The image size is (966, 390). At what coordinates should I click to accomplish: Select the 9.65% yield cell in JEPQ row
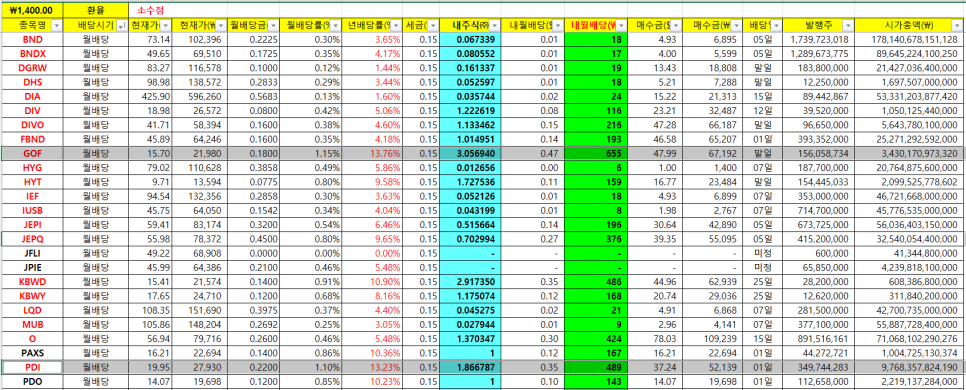coord(373,238)
